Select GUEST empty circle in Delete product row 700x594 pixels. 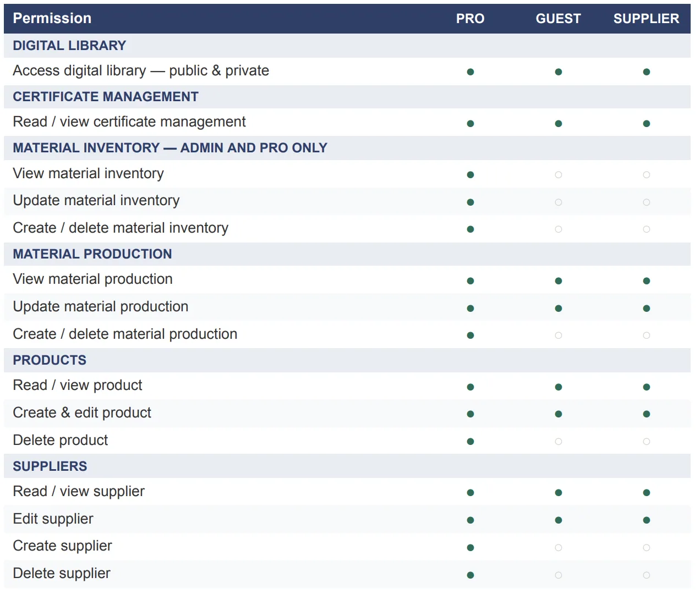pos(559,442)
